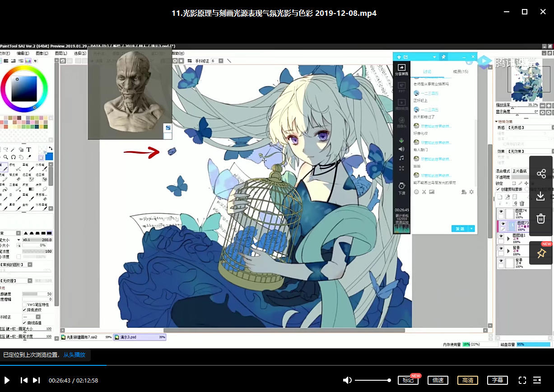554x392 pixels.
Task: Download the video using download icon
Action: coord(541,196)
